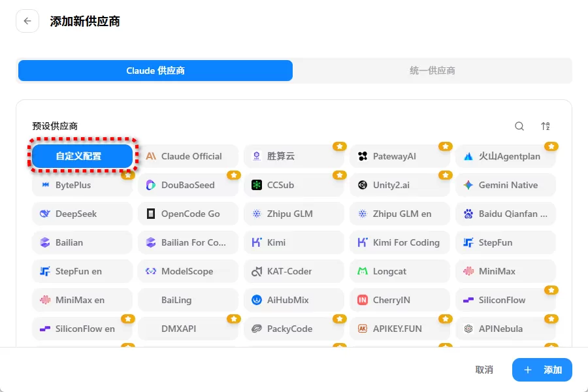This screenshot has width=588, height=392.
Task: Select the 火山Agentplan provider
Action: [506, 156]
